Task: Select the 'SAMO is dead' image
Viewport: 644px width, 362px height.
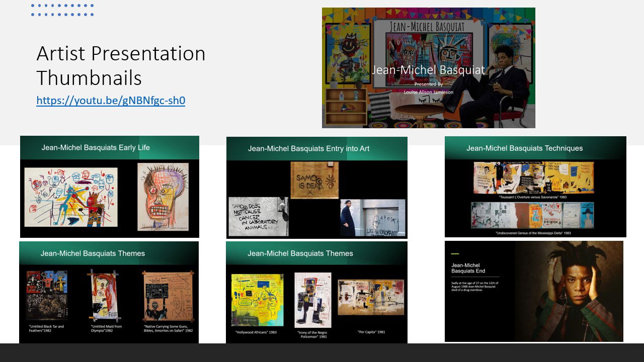Action: pyautogui.click(x=314, y=179)
